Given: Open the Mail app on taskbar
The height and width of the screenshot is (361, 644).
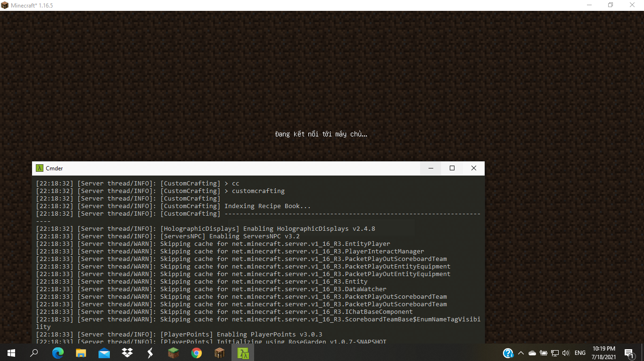Looking at the screenshot, I should tap(104, 353).
